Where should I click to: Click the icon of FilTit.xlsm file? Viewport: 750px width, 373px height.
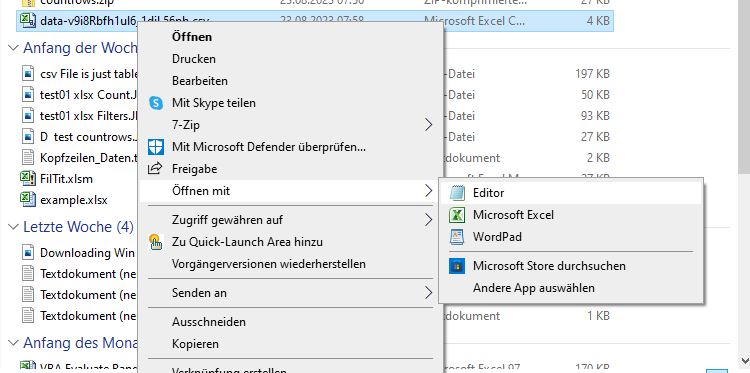tap(28, 179)
